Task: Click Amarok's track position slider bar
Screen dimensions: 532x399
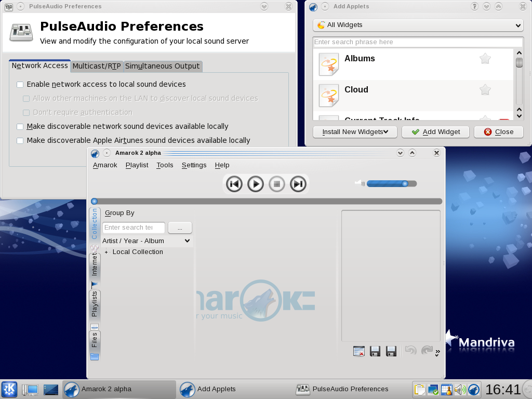Action: tap(267, 201)
